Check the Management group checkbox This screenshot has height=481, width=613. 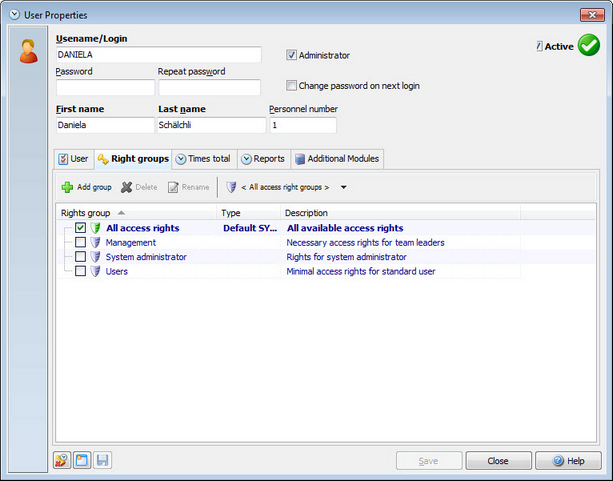80,242
